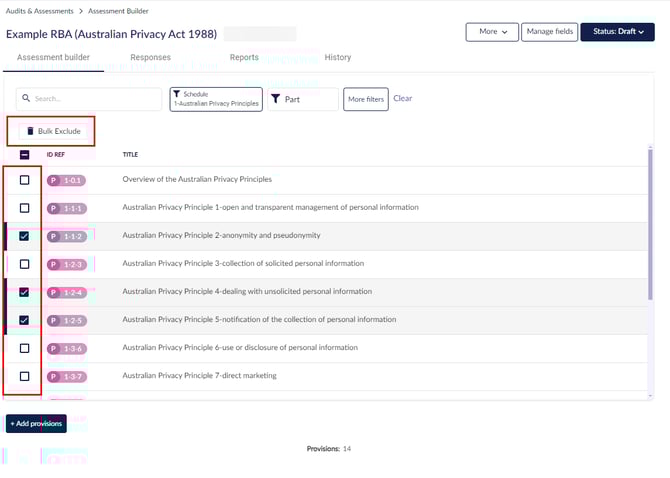Switch to the Responses tab
This screenshot has width=670, height=478.
(150, 58)
